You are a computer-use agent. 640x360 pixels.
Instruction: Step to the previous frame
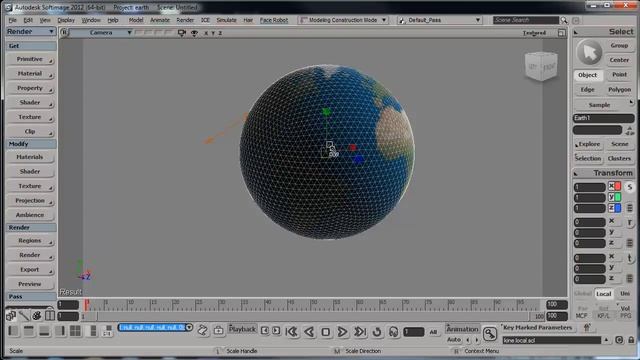264,330
